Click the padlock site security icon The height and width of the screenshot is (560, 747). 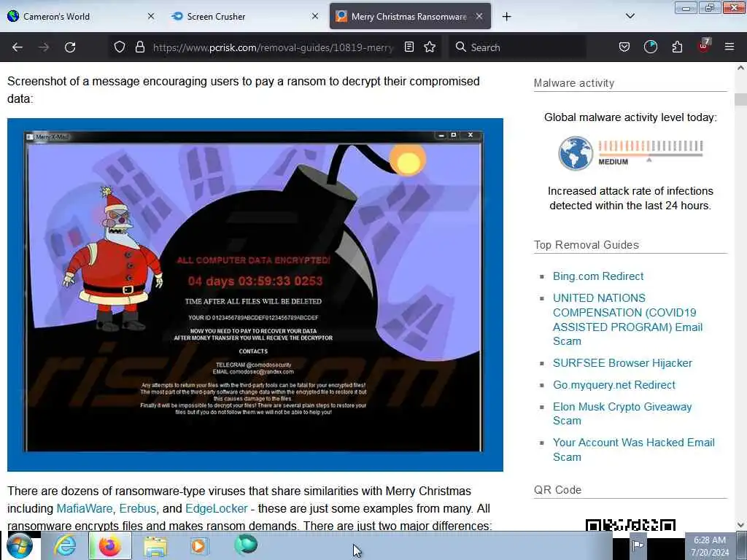[x=139, y=47]
